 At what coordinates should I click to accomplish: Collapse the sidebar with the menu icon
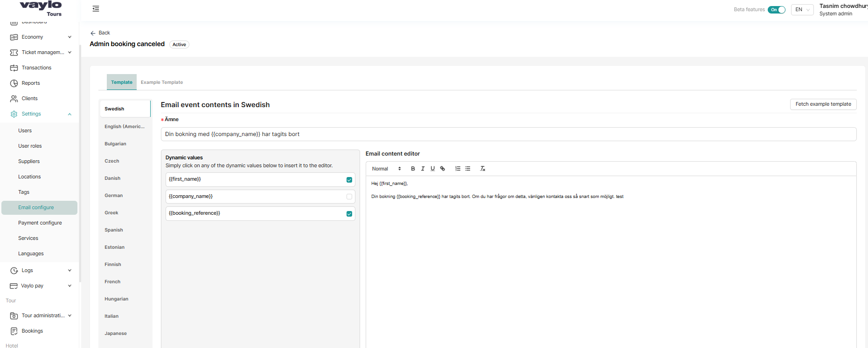(96, 9)
